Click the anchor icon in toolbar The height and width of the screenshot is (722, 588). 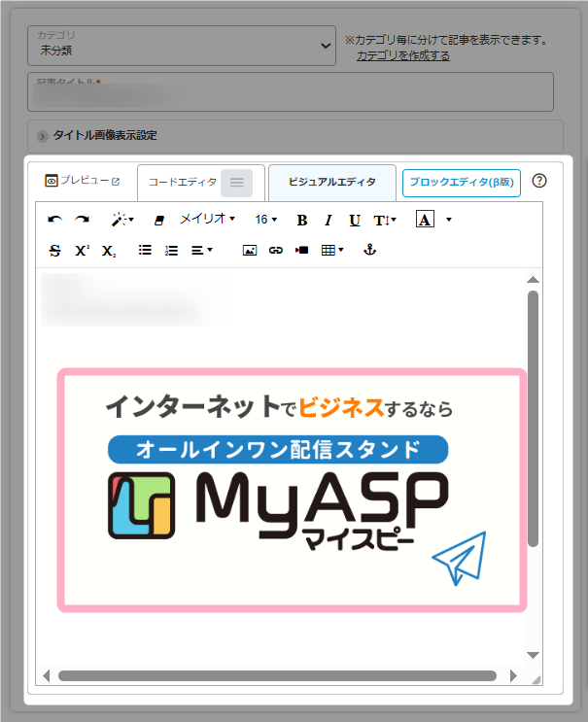click(x=368, y=251)
